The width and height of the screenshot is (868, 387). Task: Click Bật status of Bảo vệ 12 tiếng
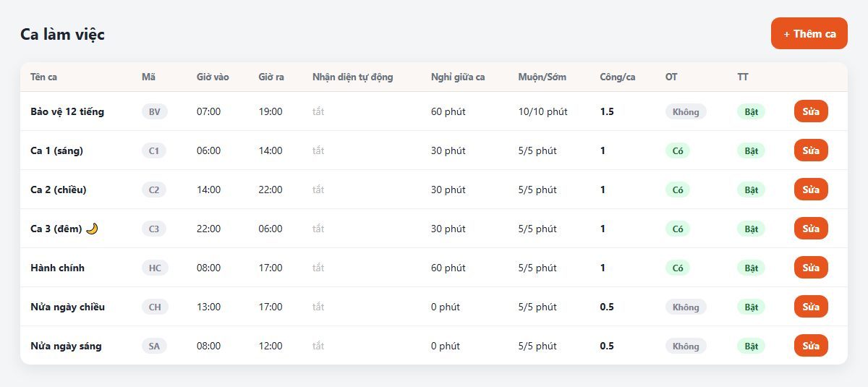[752, 111]
